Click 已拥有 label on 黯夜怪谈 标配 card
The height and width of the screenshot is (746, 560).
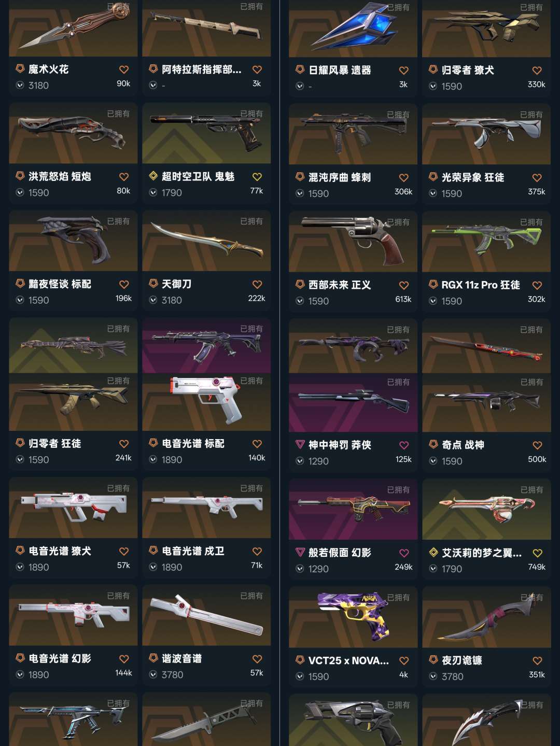pyautogui.click(x=118, y=221)
